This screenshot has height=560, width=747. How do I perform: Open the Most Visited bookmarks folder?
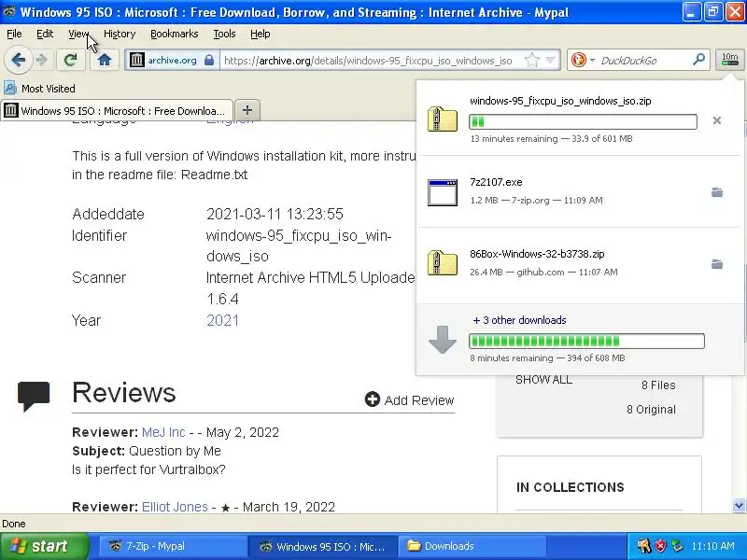[39, 89]
